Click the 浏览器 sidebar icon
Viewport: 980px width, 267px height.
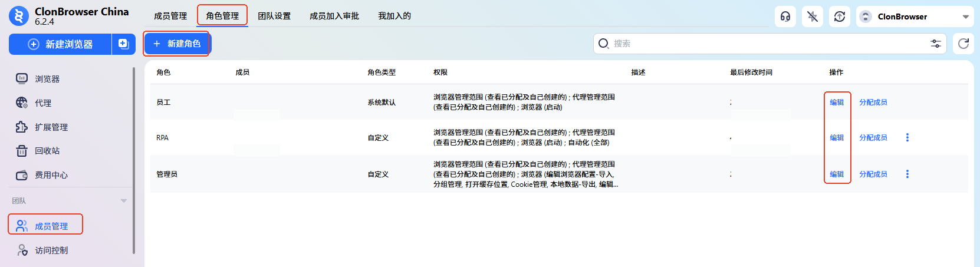pyautogui.click(x=22, y=78)
